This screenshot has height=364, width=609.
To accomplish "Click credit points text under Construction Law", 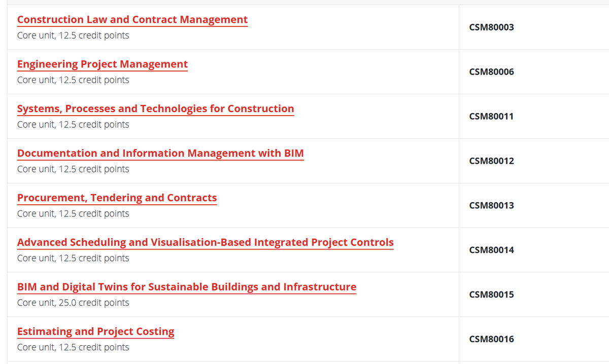I will pos(73,35).
